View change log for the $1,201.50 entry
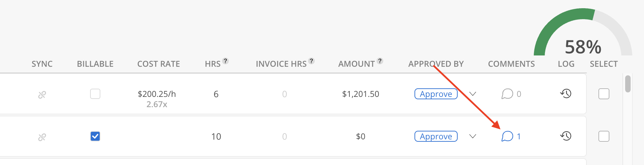The width and height of the screenshot is (644, 165). [566, 93]
